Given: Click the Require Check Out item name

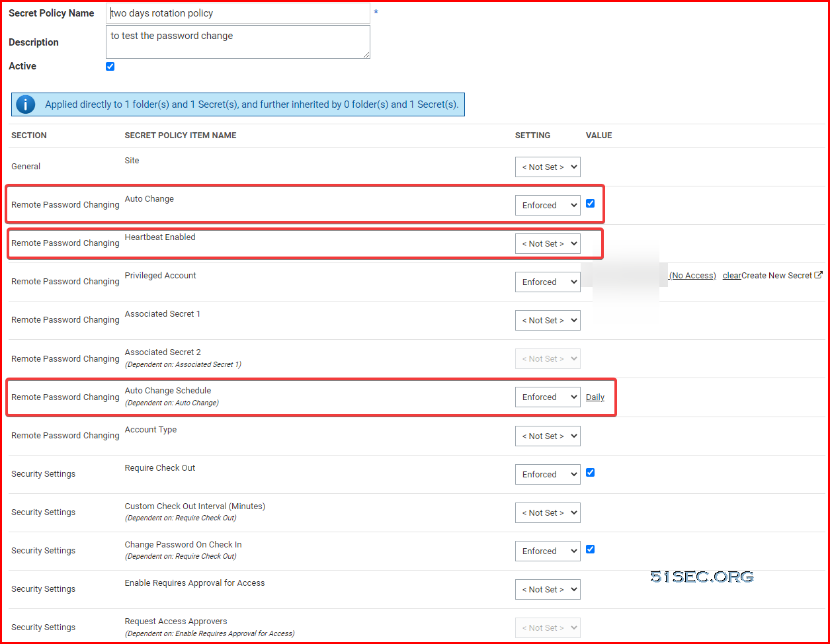Looking at the screenshot, I should 160,468.
